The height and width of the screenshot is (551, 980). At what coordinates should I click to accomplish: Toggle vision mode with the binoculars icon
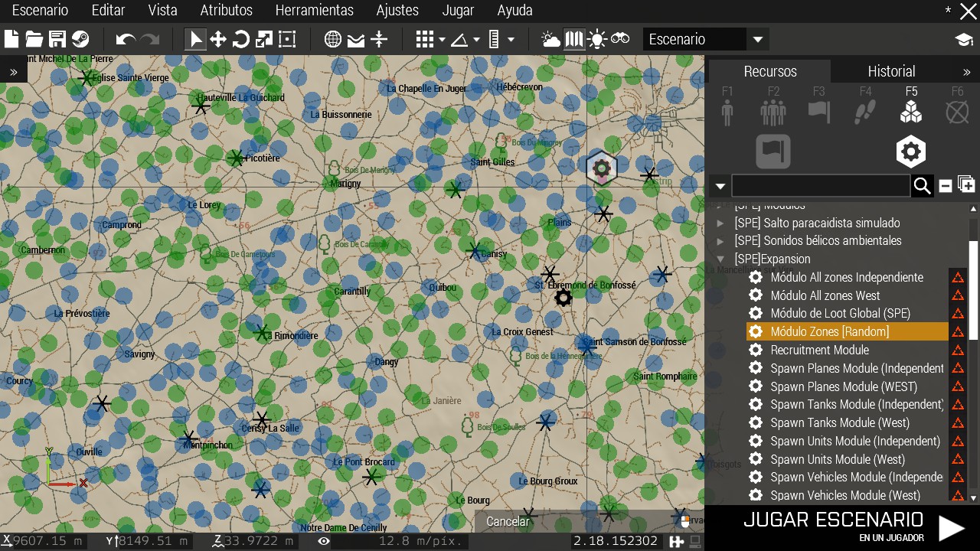tap(620, 38)
